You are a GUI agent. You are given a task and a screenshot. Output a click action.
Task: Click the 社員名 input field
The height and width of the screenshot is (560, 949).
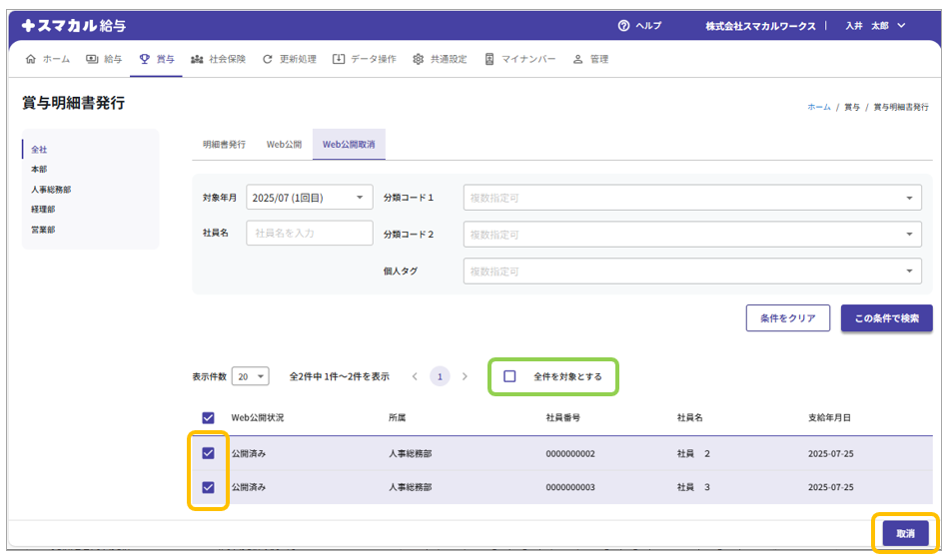(x=309, y=233)
